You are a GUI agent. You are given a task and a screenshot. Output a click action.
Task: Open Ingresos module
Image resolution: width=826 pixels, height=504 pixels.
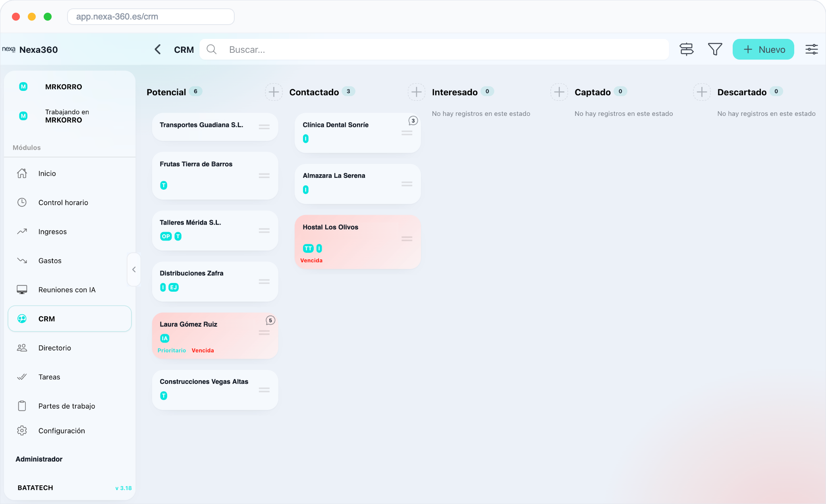click(x=69, y=231)
